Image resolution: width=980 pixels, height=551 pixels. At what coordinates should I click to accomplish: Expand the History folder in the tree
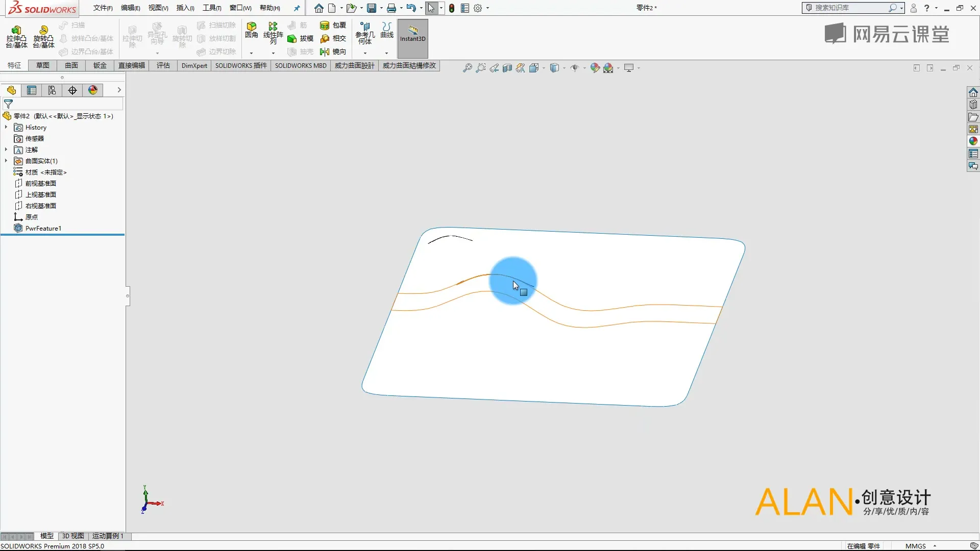coord(6,127)
